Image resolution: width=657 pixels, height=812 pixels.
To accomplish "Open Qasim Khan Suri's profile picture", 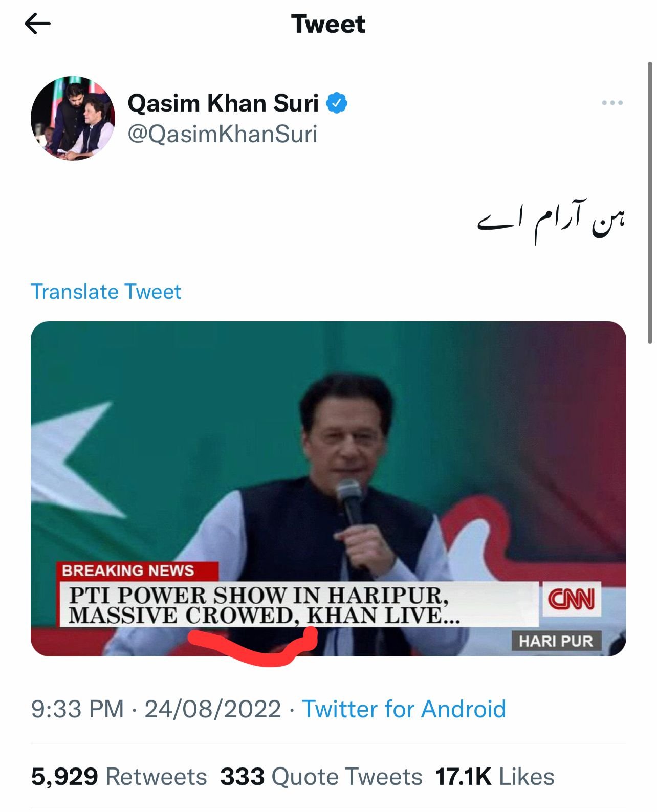I will 73,118.
